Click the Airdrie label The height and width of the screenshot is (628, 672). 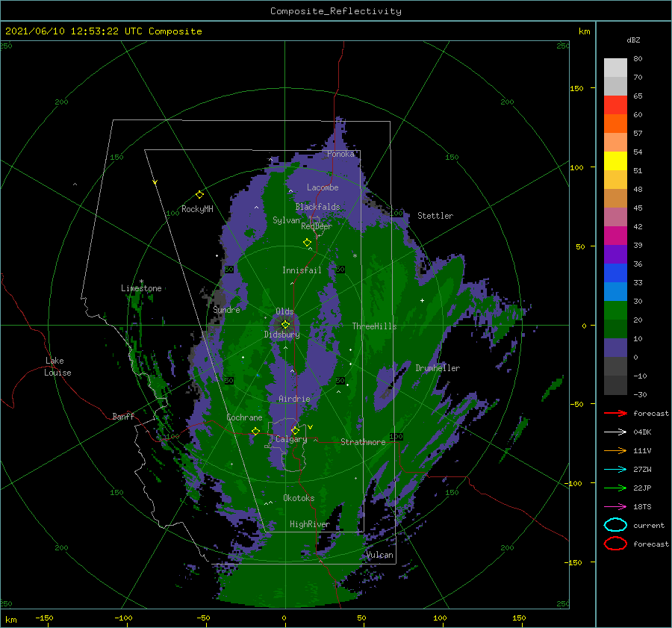294,399
